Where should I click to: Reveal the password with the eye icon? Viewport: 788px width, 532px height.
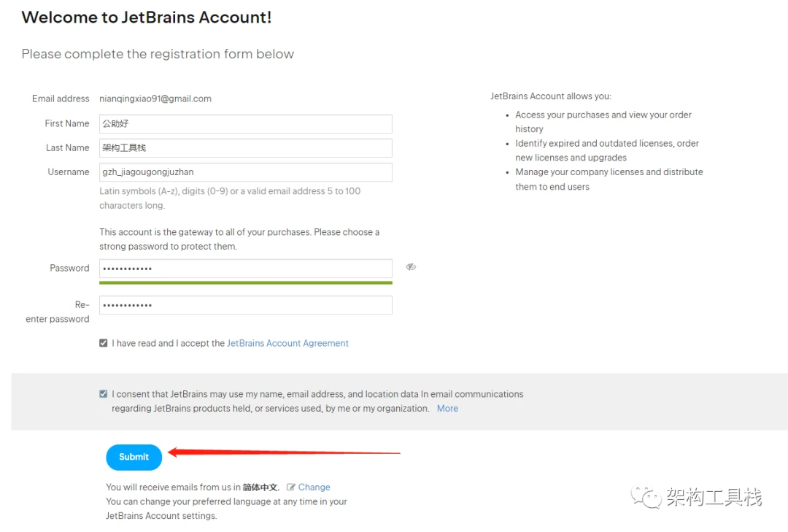coord(411,267)
